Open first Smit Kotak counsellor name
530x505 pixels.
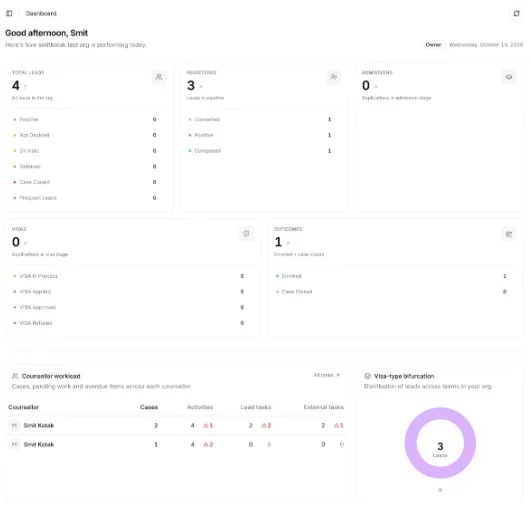[x=39, y=425]
